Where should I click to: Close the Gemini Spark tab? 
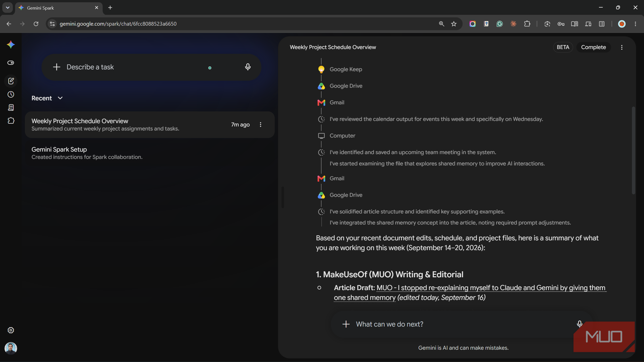click(x=97, y=8)
